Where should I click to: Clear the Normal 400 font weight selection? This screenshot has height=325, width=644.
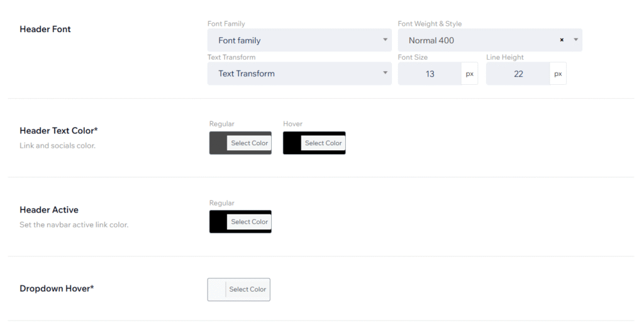[x=562, y=40]
